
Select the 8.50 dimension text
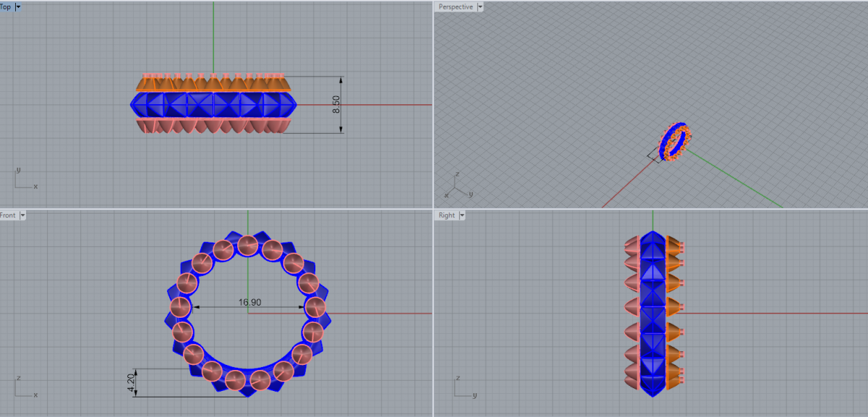(x=336, y=104)
